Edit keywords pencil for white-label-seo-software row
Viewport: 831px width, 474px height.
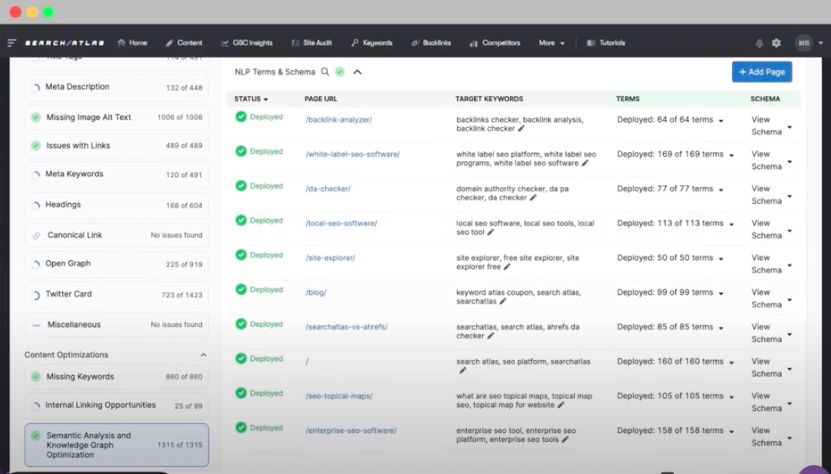pyautogui.click(x=585, y=163)
